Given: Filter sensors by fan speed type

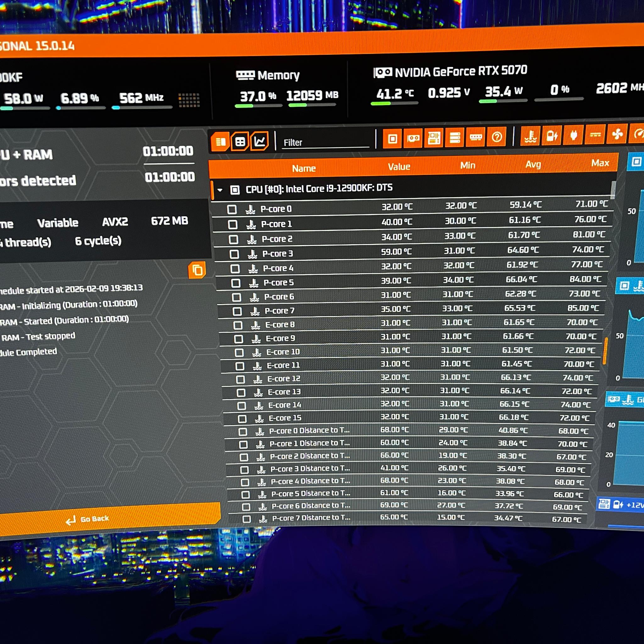Looking at the screenshot, I should pos(617,134).
